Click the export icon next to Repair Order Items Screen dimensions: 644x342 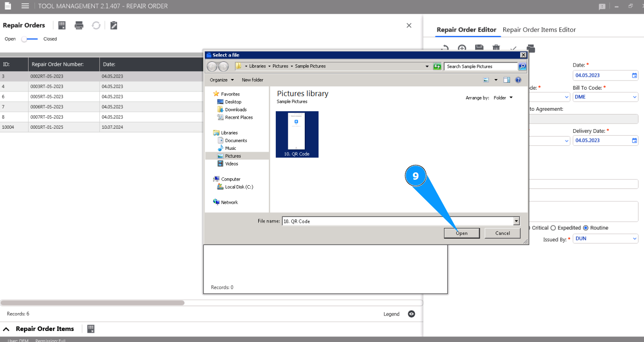91,329
